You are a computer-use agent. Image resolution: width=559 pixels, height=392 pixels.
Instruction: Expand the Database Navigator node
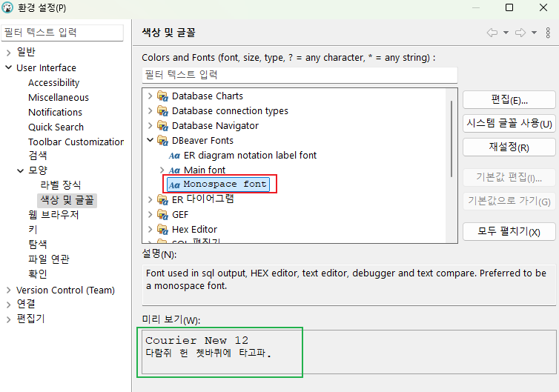[150, 125]
